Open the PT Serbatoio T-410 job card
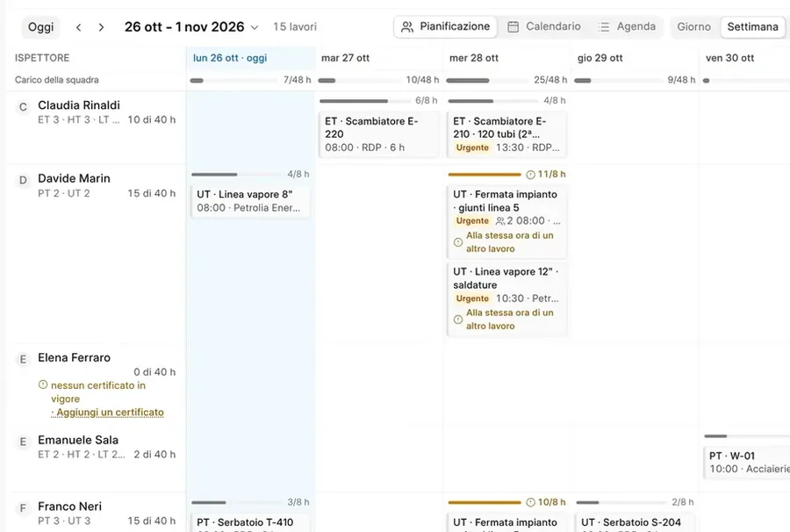790x532 pixels. coord(250,523)
